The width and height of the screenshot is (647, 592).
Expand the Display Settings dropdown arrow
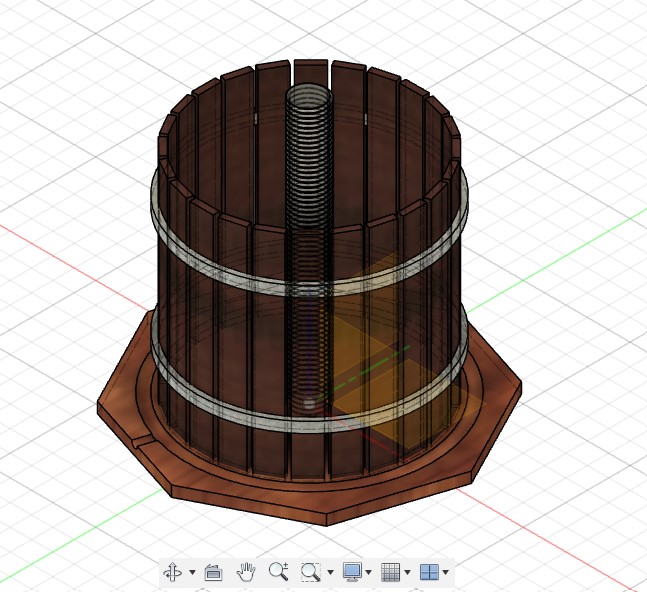tap(368, 572)
